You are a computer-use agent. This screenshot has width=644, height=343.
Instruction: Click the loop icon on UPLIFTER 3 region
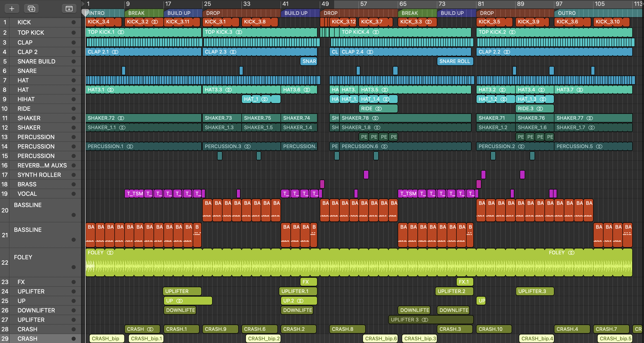tap(425, 320)
